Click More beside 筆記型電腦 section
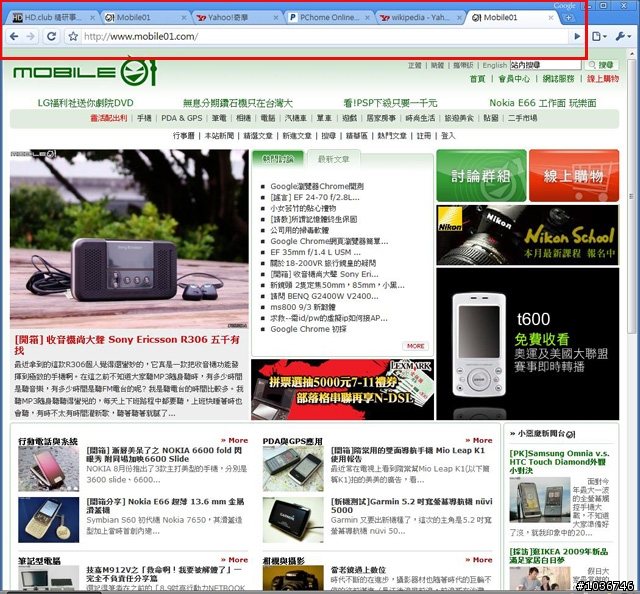This screenshot has width=640, height=594. [235, 560]
